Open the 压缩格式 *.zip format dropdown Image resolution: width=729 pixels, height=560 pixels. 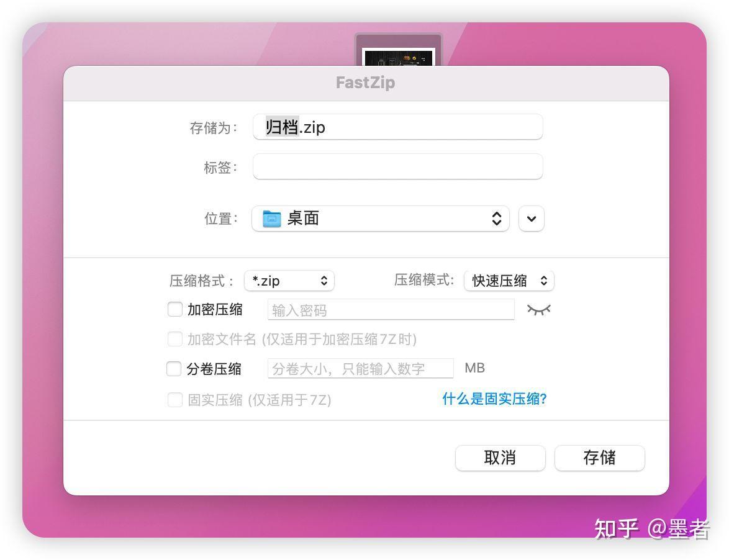point(289,281)
